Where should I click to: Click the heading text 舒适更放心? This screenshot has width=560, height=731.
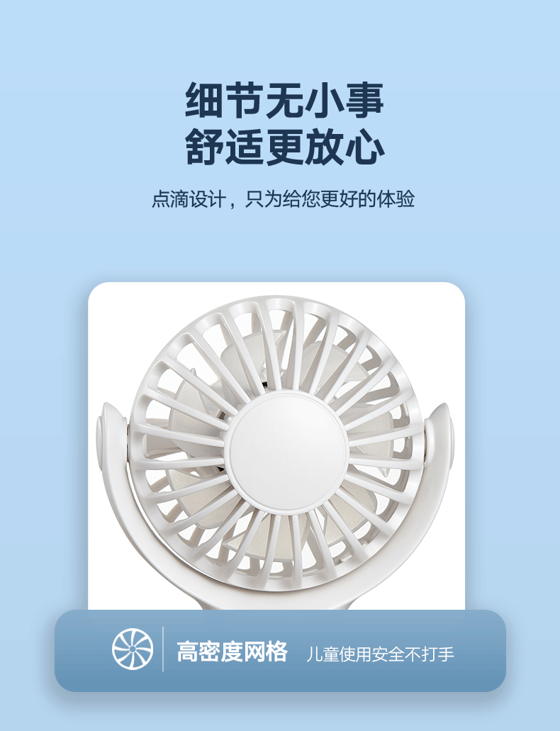(x=284, y=147)
